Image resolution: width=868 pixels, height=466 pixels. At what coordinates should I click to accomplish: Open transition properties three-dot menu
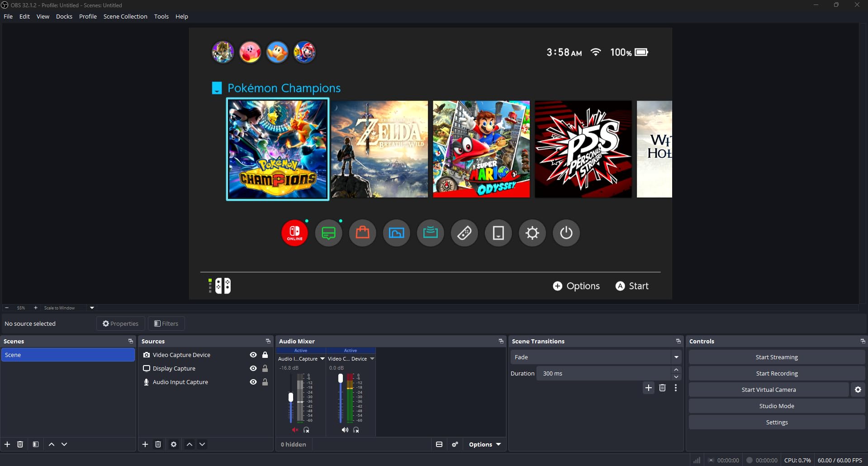pyautogui.click(x=676, y=388)
